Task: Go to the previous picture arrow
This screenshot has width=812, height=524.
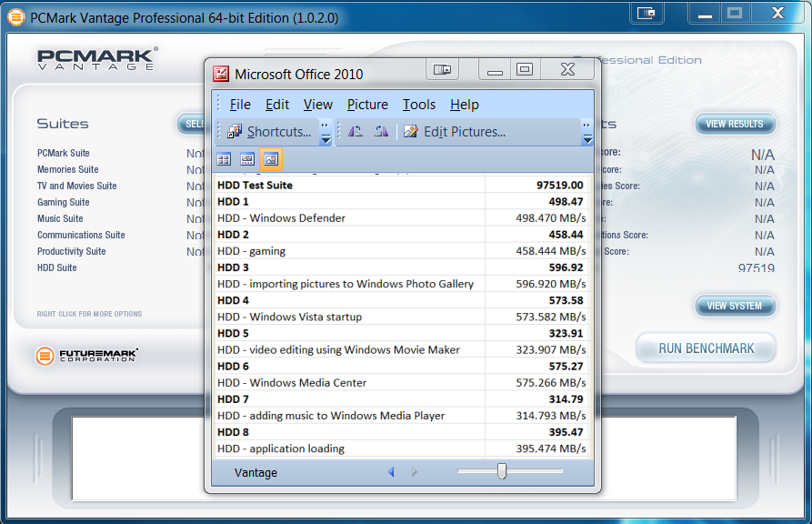Action: tap(391, 472)
